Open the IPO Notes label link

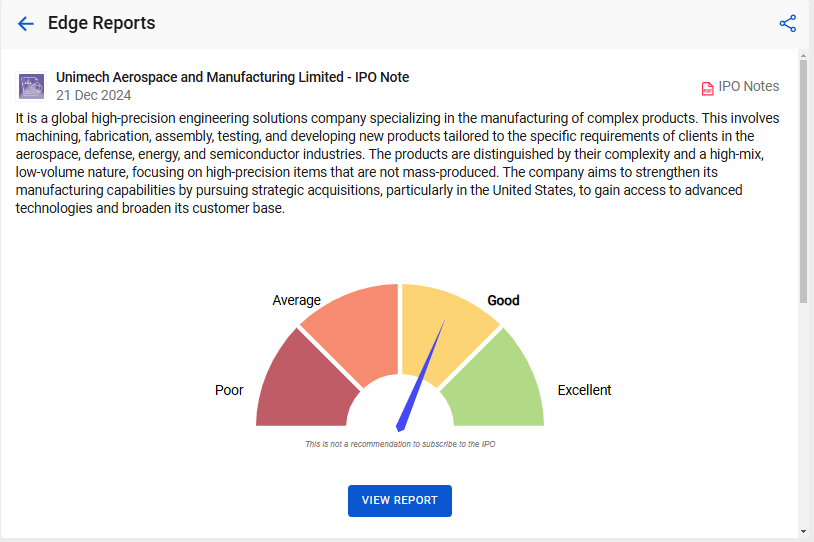[749, 86]
